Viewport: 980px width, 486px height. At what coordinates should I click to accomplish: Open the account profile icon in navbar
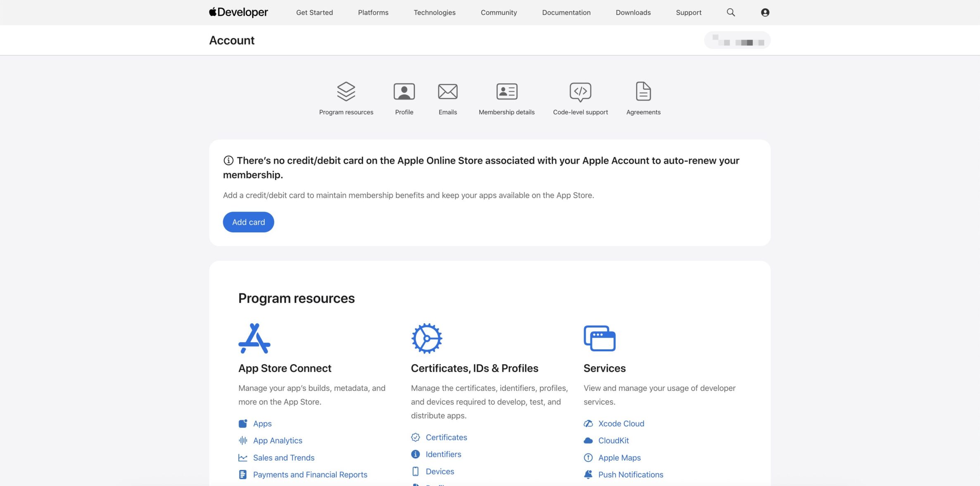point(765,12)
